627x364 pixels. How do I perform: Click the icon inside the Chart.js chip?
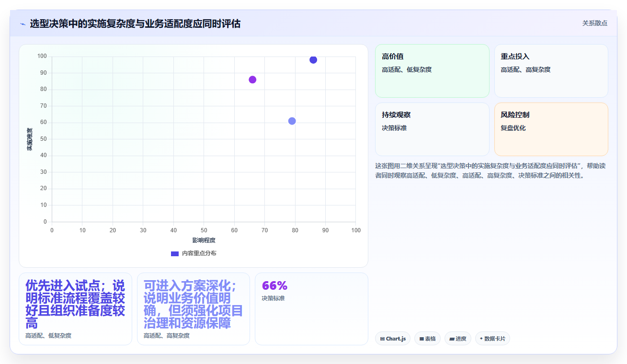(382, 339)
